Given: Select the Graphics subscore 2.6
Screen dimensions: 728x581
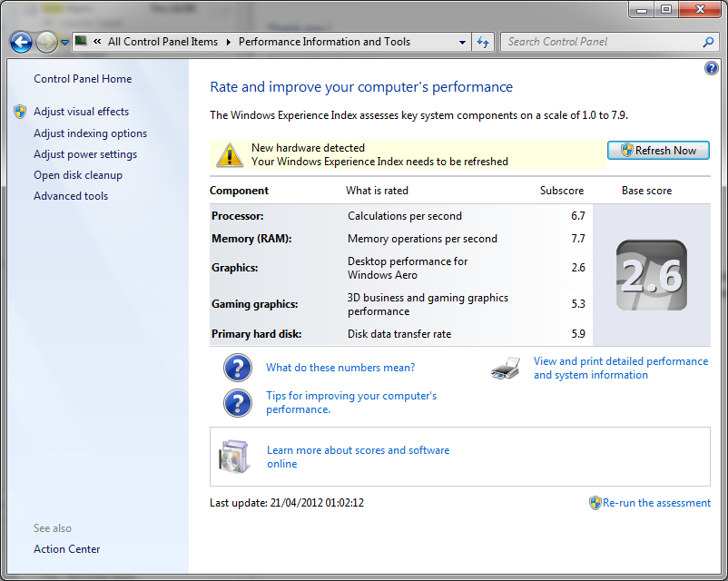Looking at the screenshot, I should tap(578, 268).
